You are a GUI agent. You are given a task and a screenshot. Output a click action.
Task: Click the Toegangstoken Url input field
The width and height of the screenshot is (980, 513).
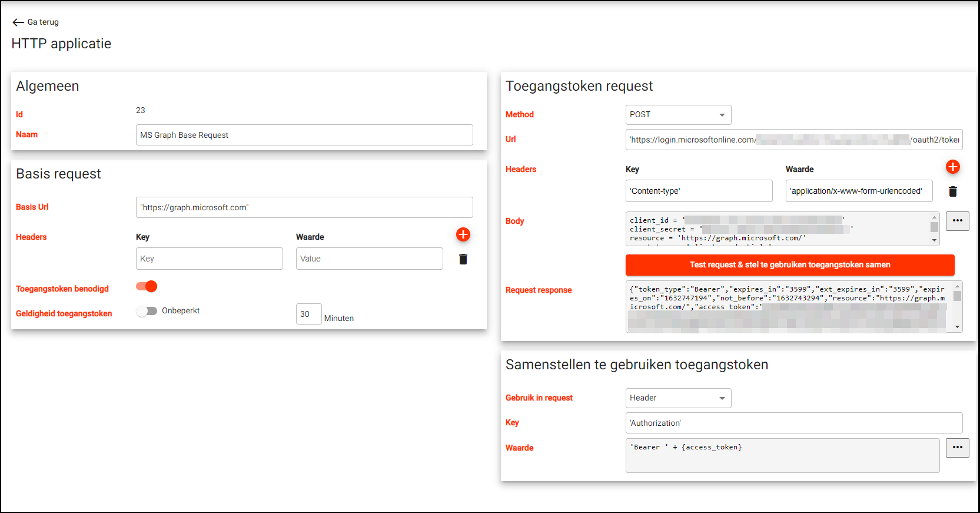pos(793,140)
